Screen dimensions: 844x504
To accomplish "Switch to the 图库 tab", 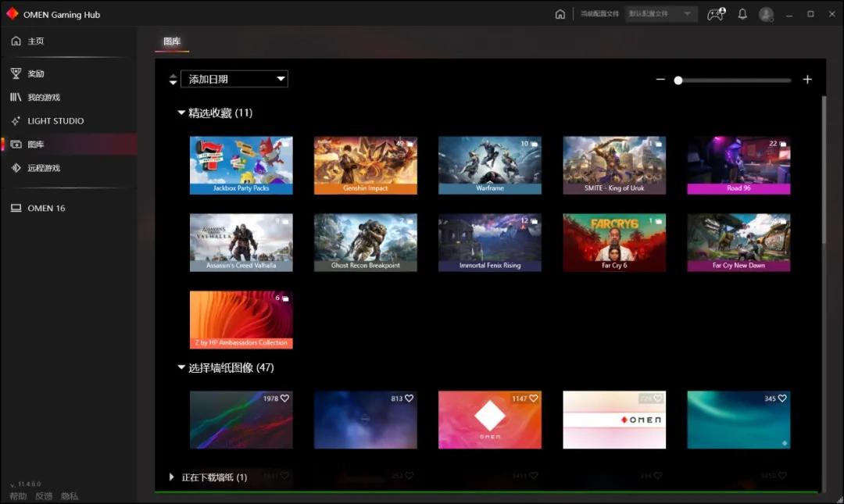I will (171, 41).
